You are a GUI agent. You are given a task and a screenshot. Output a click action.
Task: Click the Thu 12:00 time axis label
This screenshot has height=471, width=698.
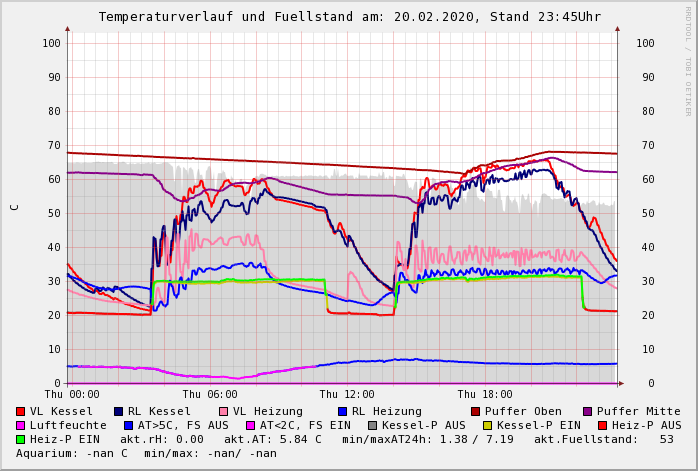[347, 395]
